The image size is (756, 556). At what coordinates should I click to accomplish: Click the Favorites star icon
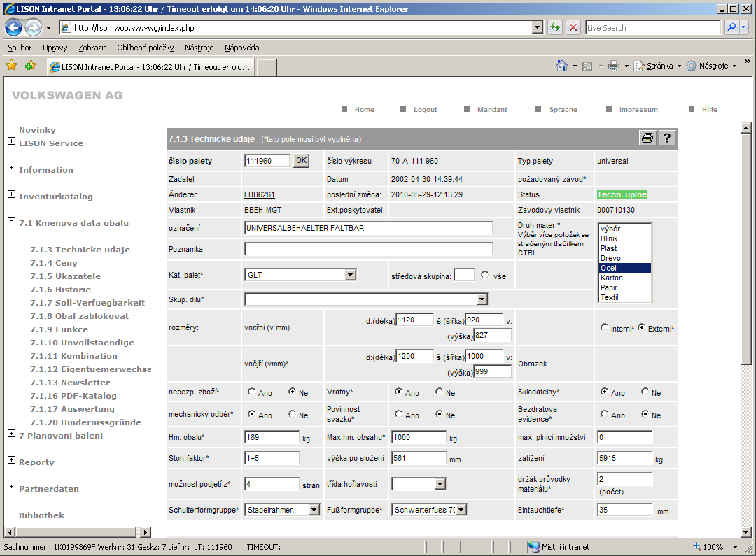(12, 66)
